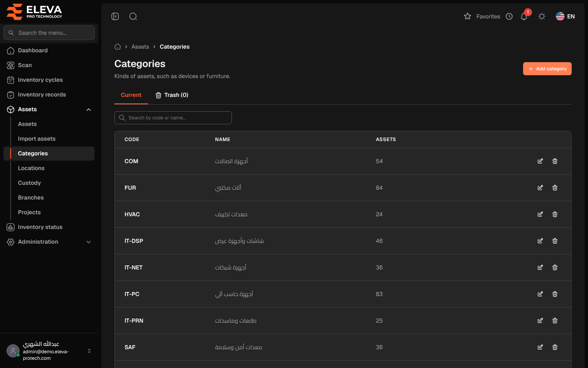Open Inventory status page
Image resolution: width=588 pixels, height=368 pixels.
tap(49, 227)
